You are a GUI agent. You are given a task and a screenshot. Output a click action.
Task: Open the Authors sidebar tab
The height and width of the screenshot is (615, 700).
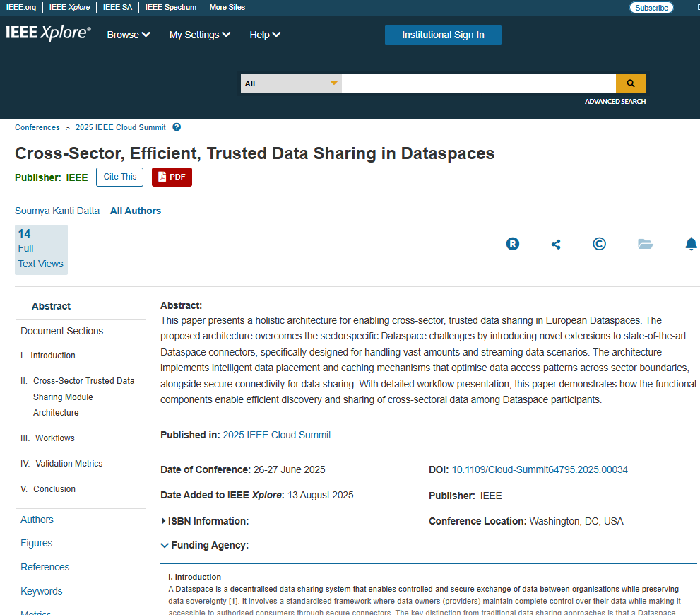(x=37, y=520)
